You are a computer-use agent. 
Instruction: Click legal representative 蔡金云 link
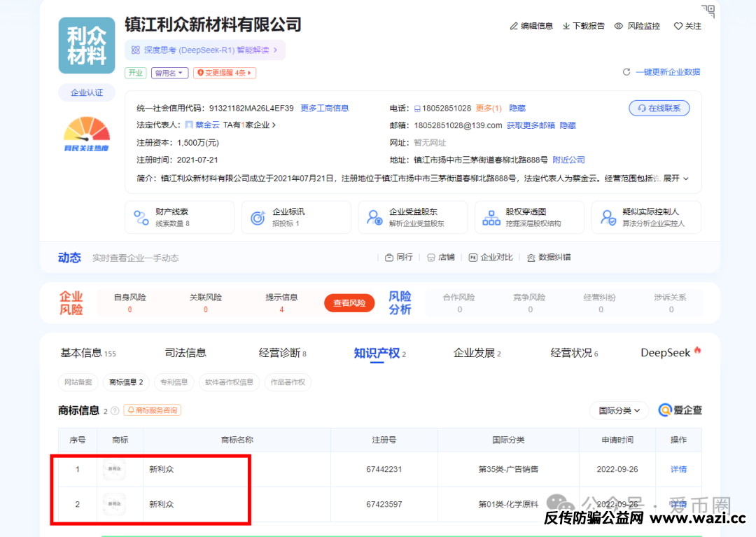pyautogui.click(x=208, y=125)
